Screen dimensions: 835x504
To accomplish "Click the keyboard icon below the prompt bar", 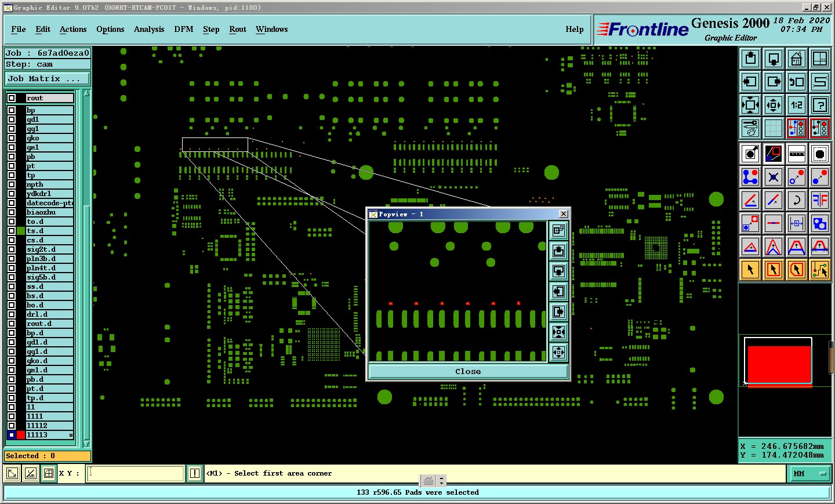I will pos(429,481).
